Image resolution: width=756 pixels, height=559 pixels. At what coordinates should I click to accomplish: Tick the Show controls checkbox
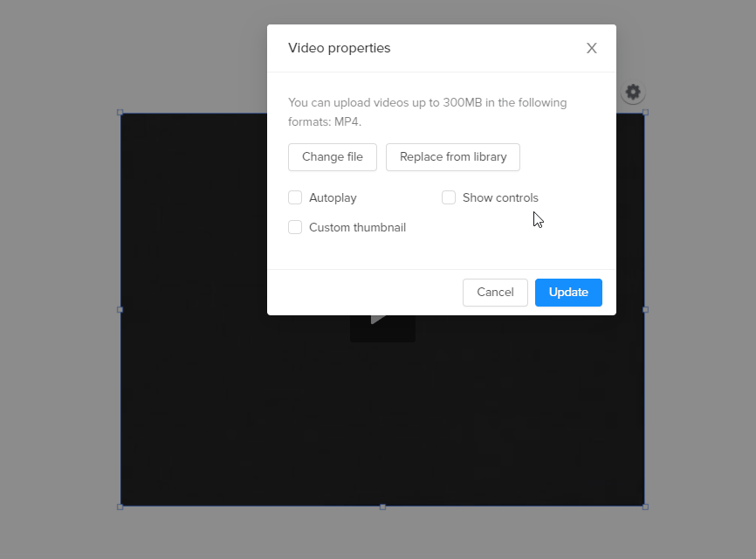coord(449,197)
